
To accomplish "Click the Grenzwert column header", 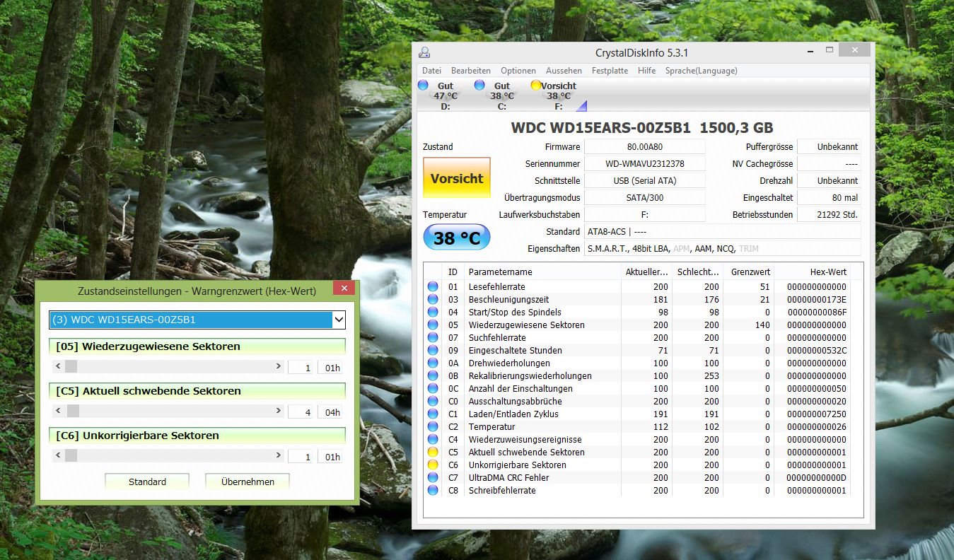I will 748,272.
